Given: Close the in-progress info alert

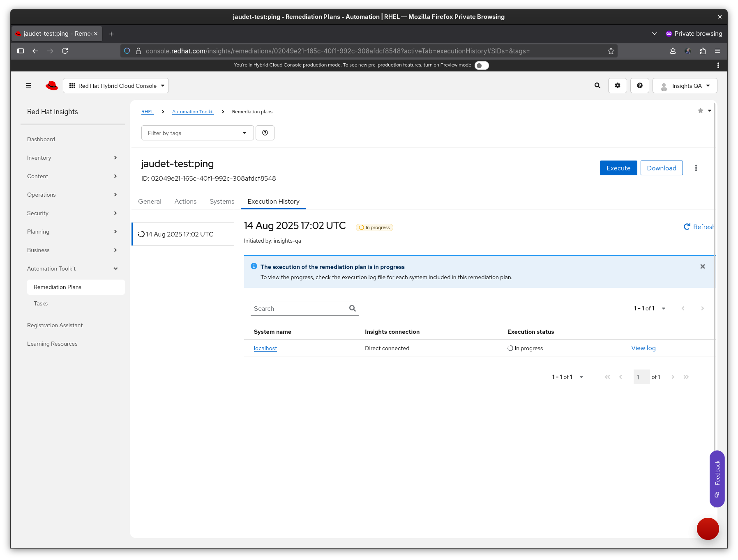Looking at the screenshot, I should click(703, 266).
